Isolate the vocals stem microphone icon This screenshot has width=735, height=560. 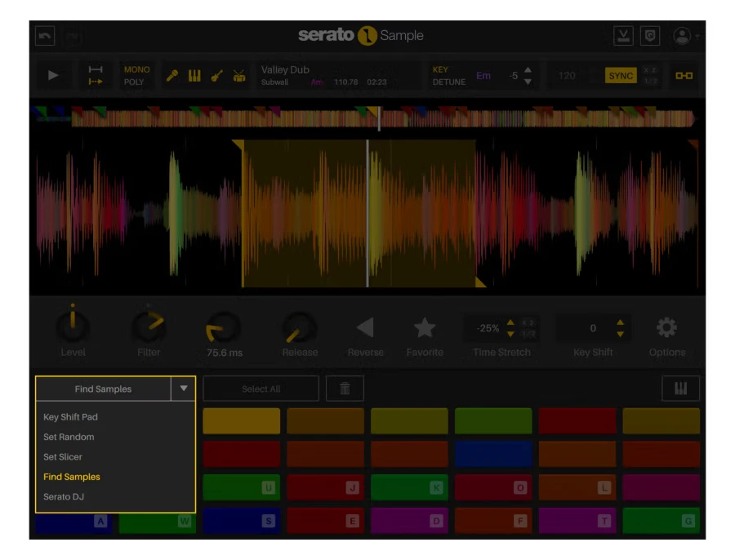172,75
